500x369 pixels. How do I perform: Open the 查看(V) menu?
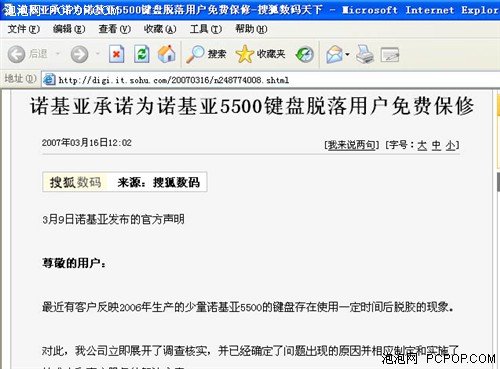114,29
